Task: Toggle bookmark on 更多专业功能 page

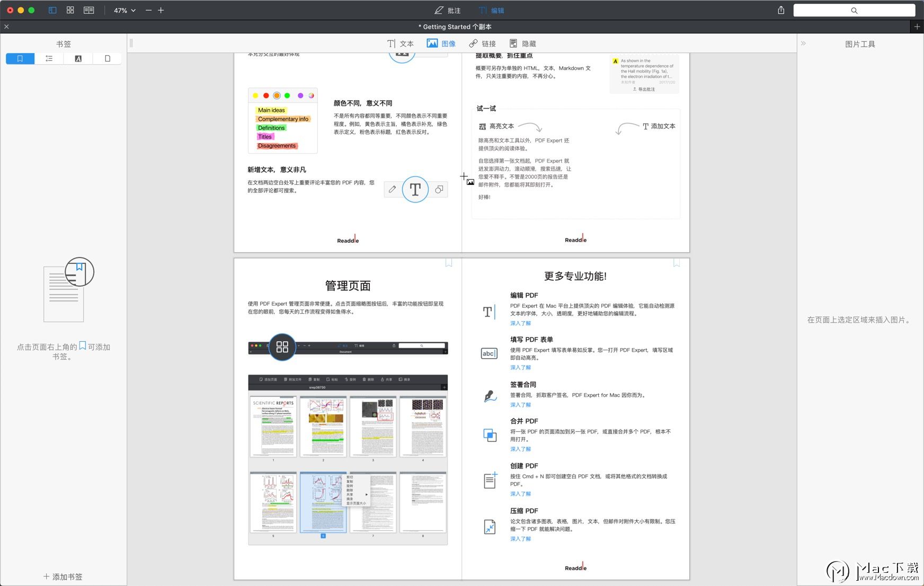Action: [677, 263]
